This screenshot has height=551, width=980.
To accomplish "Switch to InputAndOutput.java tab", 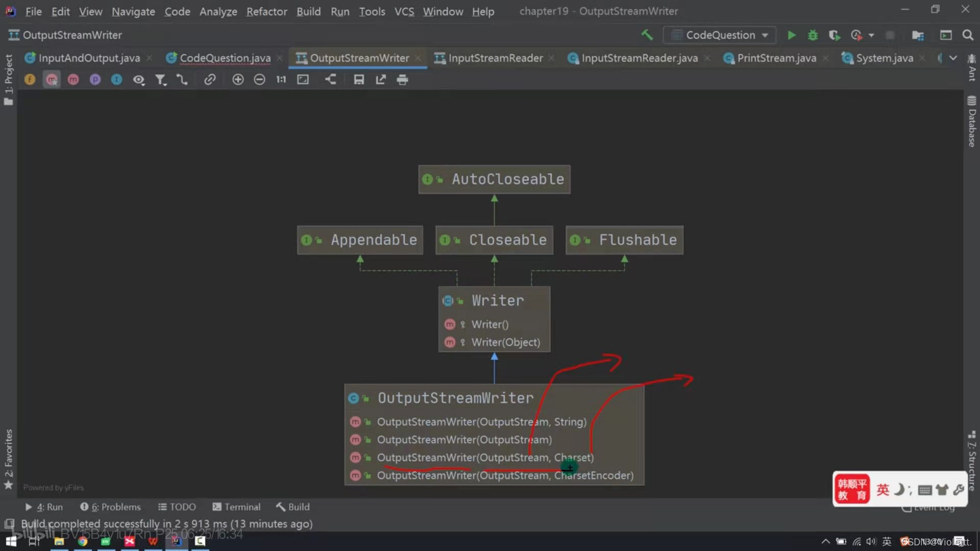I will (89, 58).
